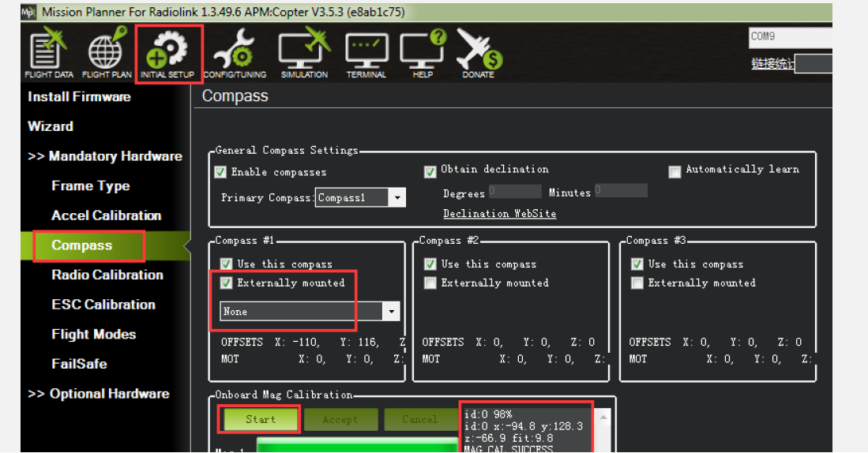
Task: Enable Automatically learn offsets checkbox
Action: point(674,171)
